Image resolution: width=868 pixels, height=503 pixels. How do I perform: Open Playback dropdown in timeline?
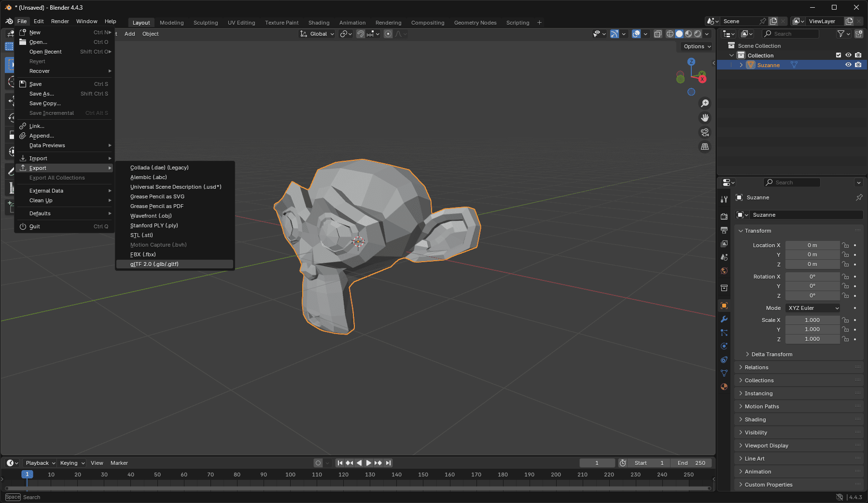point(40,463)
